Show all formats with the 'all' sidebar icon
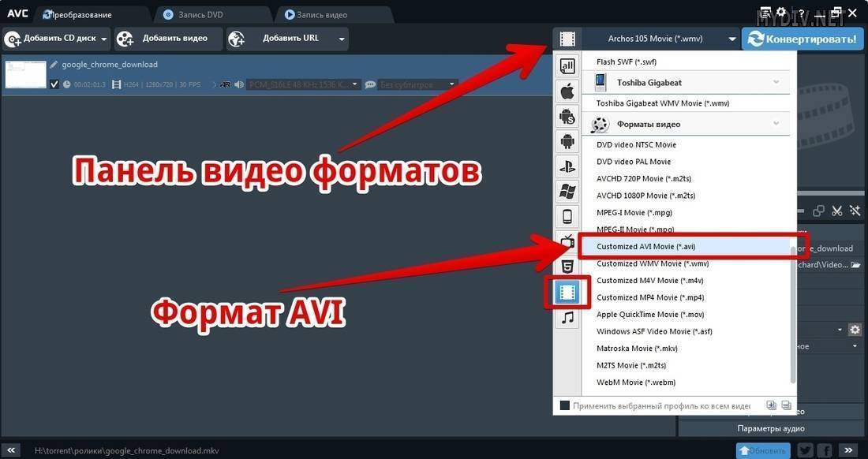This screenshot has height=459, width=868. pyautogui.click(x=567, y=66)
